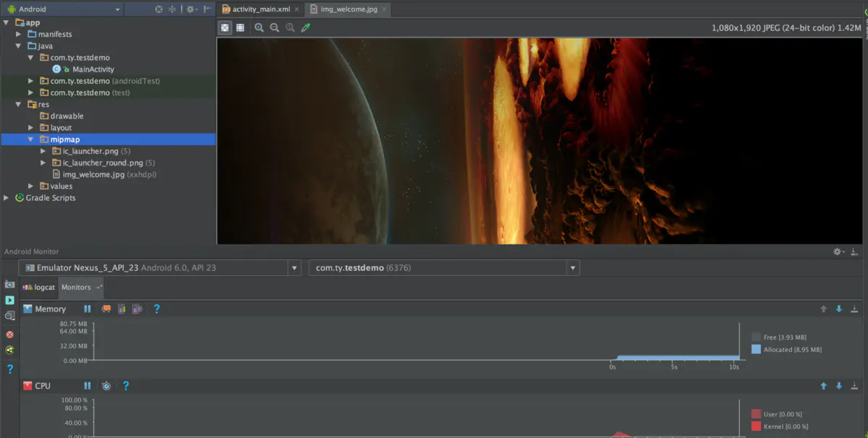868x438 pixels.
Task: Activate the color picker eyedropper tool
Action: point(305,27)
